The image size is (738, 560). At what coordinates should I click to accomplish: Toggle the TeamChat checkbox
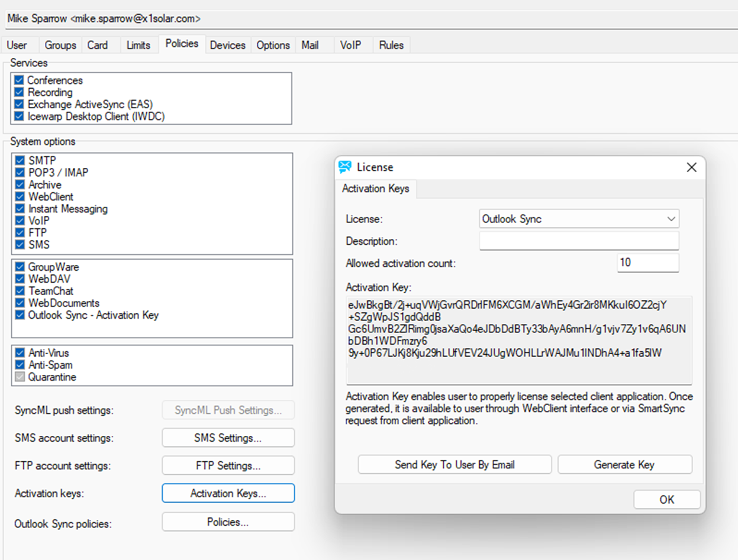point(20,292)
